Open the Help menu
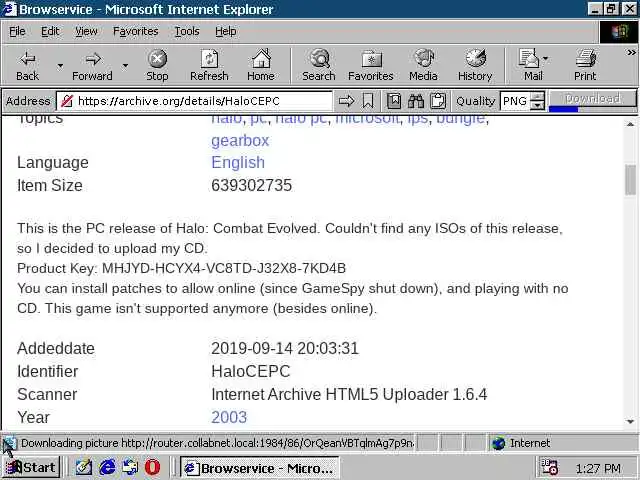640x480 pixels. tap(225, 31)
